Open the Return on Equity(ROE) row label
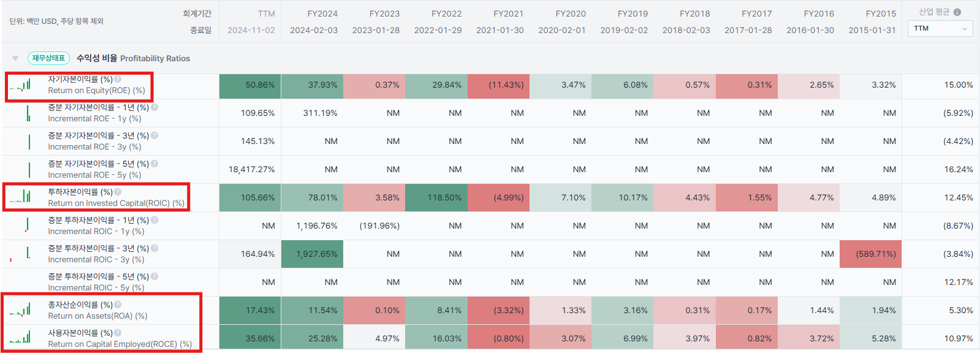The width and height of the screenshot is (980, 353). coord(96,90)
